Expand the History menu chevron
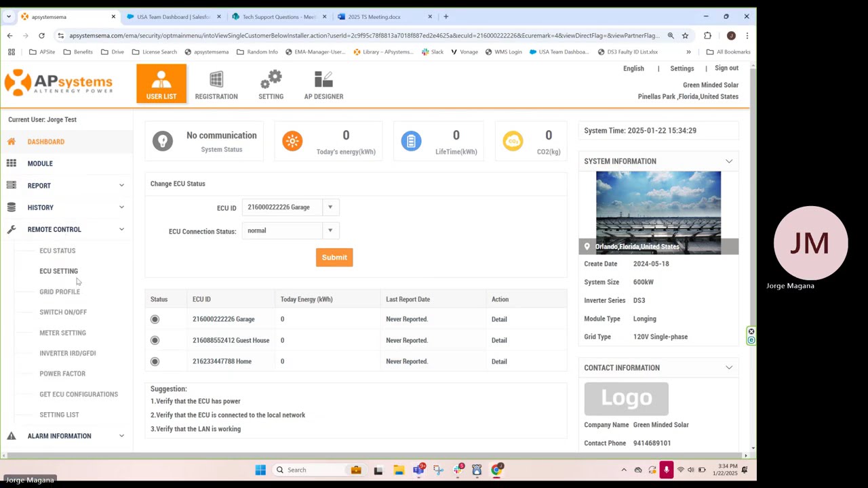The width and height of the screenshot is (868, 488). click(121, 207)
